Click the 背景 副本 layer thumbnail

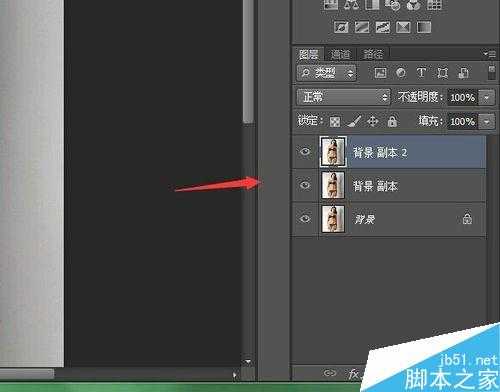(333, 185)
